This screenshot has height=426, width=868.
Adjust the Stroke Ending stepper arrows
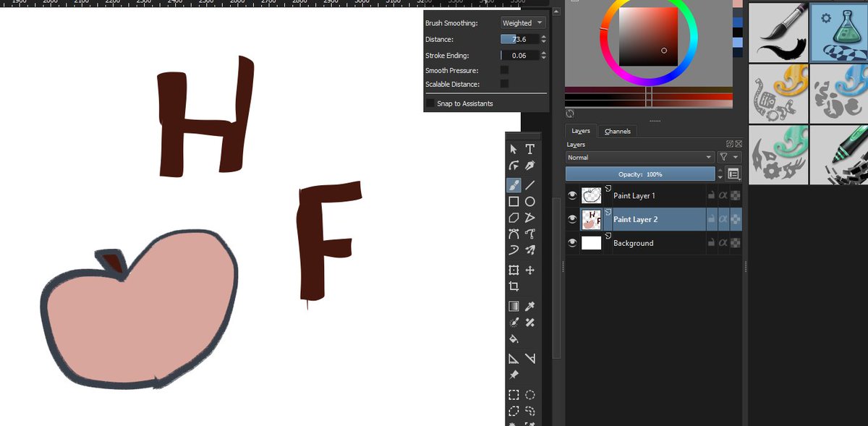(544, 55)
